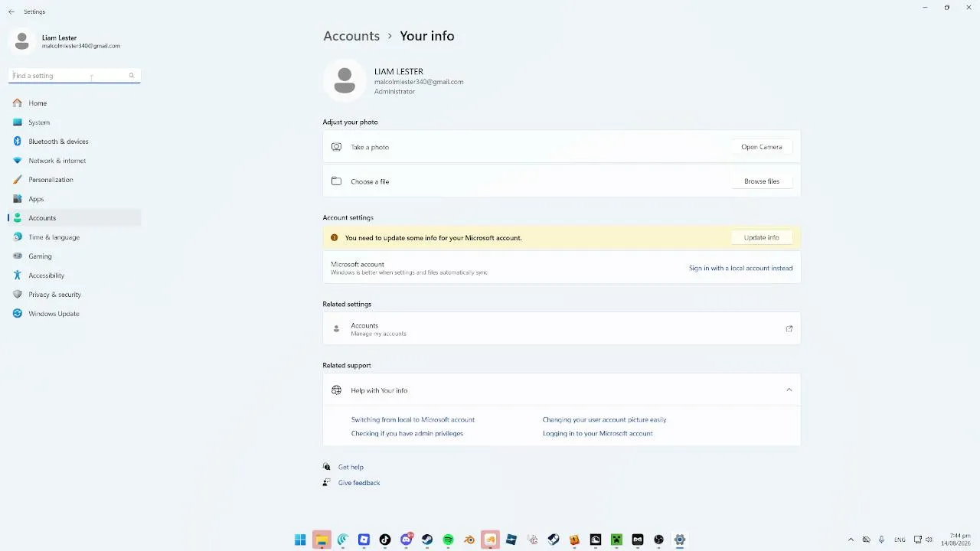Open TikTok from the taskbar
Image resolution: width=980 pixels, height=551 pixels.
[x=385, y=540]
